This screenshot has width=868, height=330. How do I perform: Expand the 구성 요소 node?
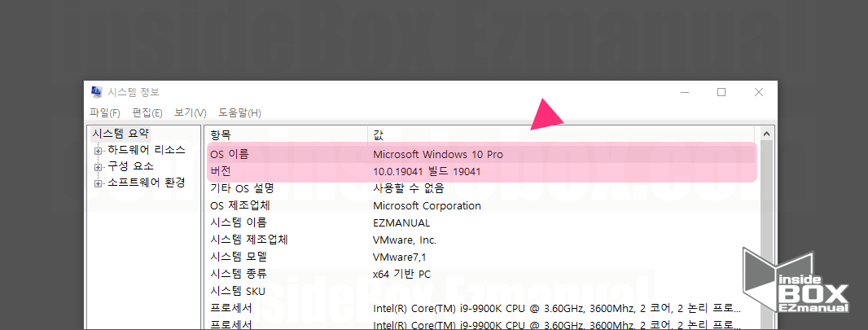pyautogui.click(x=99, y=167)
